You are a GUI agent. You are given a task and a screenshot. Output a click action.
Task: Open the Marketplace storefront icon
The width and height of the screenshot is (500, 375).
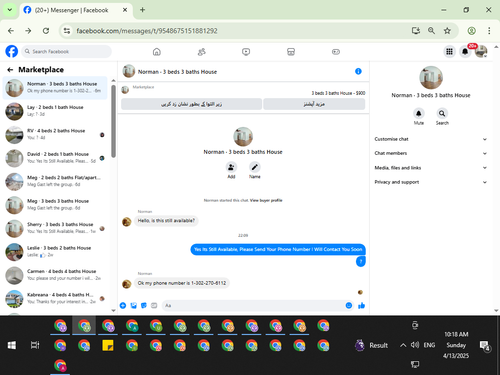point(291,52)
